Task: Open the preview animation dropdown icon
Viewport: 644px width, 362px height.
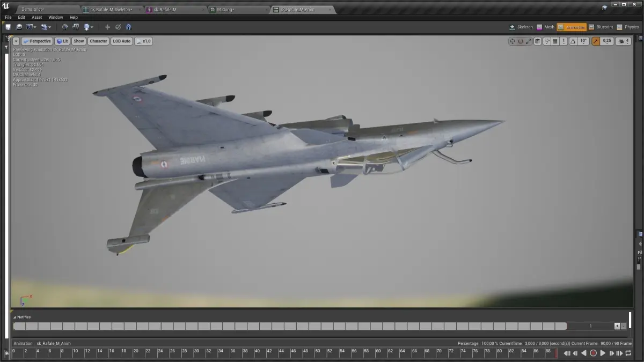Action: (x=46, y=27)
